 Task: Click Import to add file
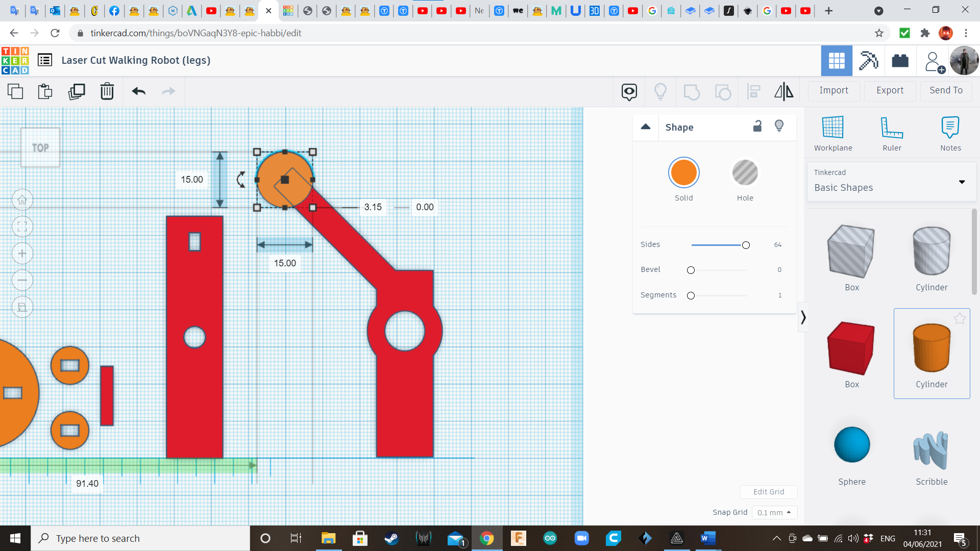click(834, 89)
